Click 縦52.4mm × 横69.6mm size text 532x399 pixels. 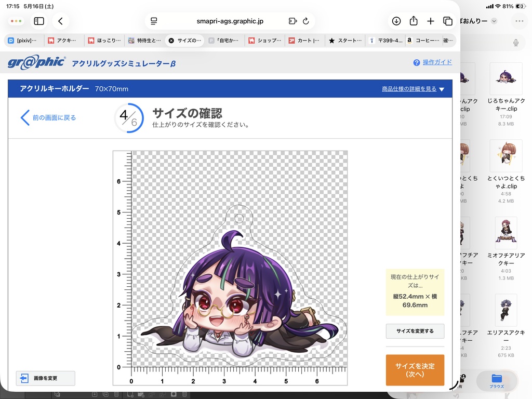[415, 301]
